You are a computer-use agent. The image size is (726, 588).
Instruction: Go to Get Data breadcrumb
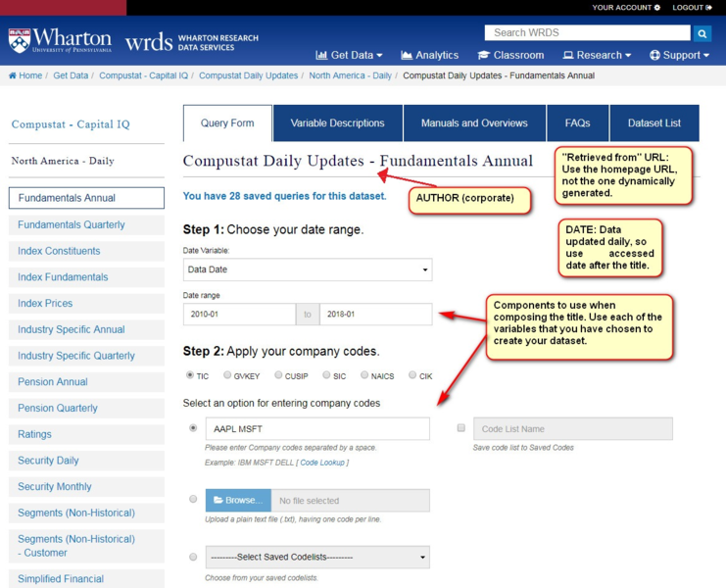coord(71,75)
